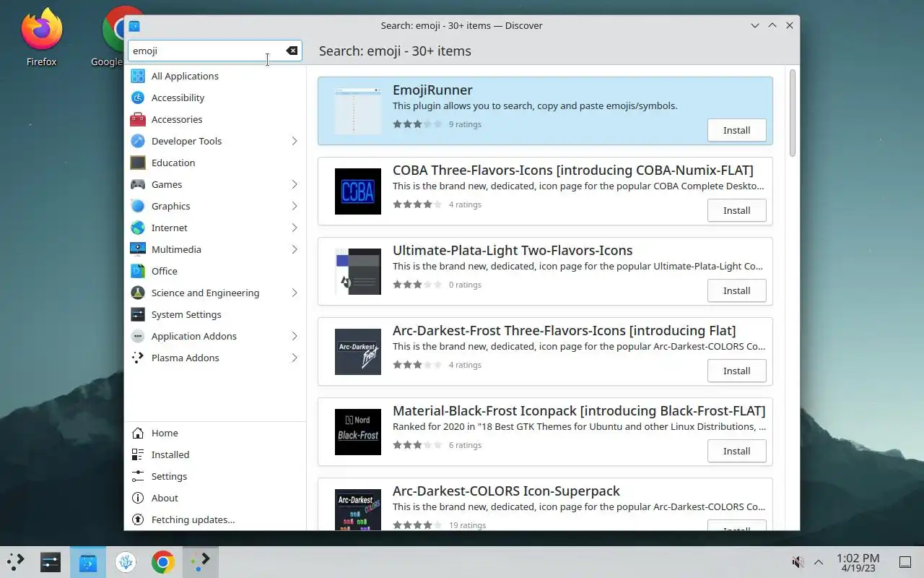The width and height of the screenshot is (924, 578).
Task: Click the 9 ratings text under EmojiRunner
Action: pos(465,124)
